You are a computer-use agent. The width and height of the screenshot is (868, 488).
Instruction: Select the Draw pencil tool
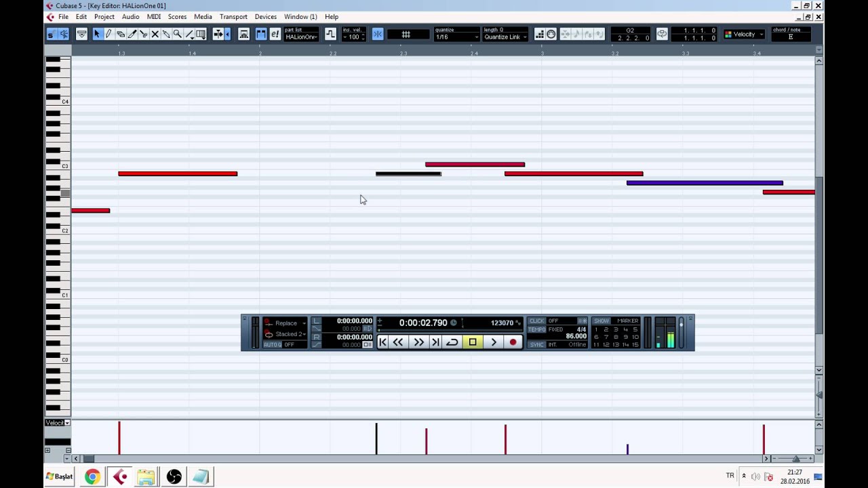108,34
